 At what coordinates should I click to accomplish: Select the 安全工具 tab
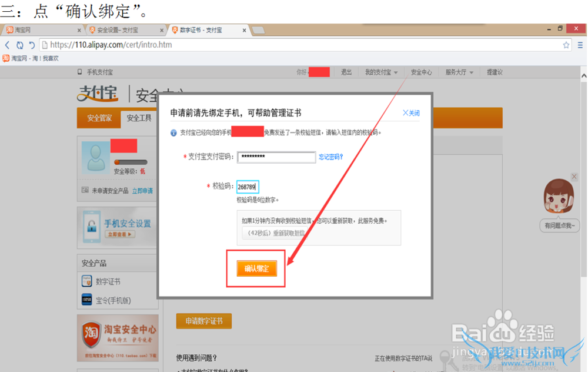point(139,118)
